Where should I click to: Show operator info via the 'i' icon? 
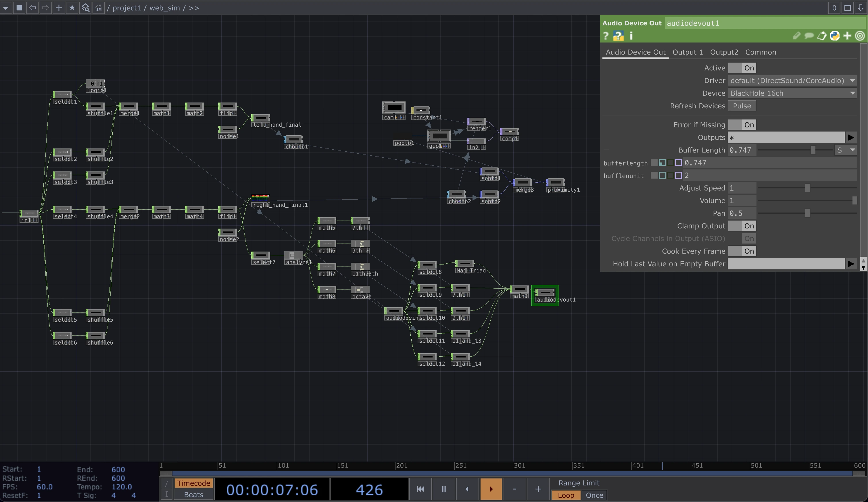point(631,36)
